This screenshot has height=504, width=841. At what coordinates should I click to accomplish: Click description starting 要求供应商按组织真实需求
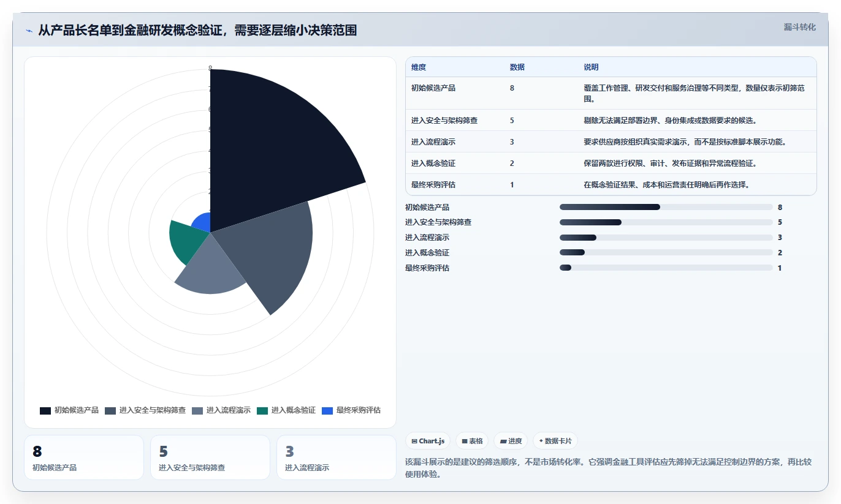click(x=685, y=142)
